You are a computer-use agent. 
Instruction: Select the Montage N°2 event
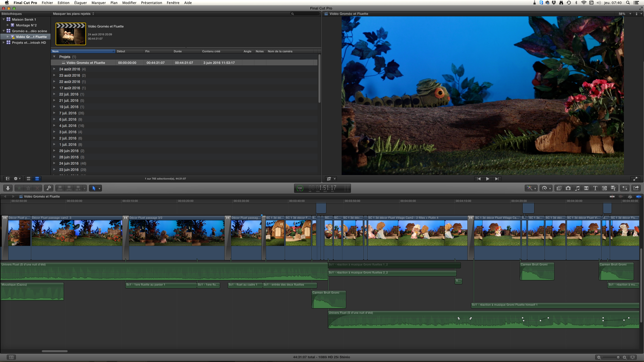tap(26, 25)
